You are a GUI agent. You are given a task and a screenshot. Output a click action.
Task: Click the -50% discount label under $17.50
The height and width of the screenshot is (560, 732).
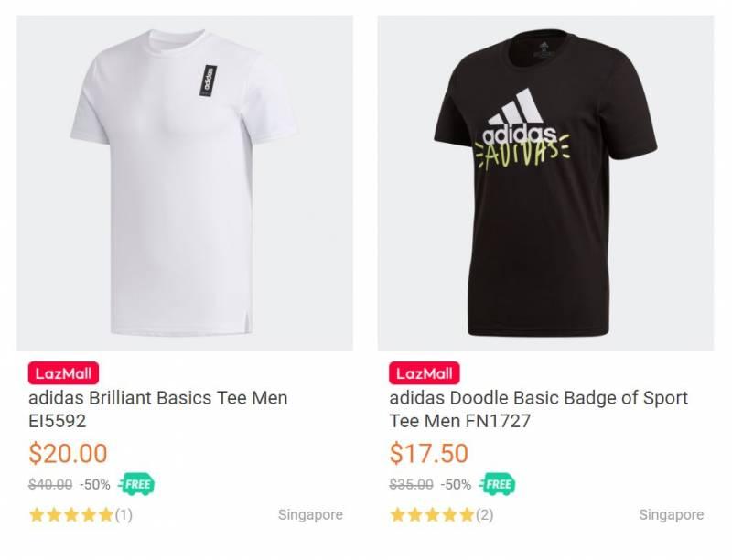click(457, 484)
